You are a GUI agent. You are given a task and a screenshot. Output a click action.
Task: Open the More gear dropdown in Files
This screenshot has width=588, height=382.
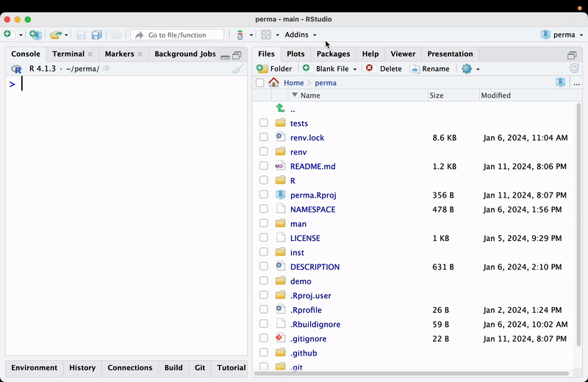pyautogui.click(x=470, y=68)
